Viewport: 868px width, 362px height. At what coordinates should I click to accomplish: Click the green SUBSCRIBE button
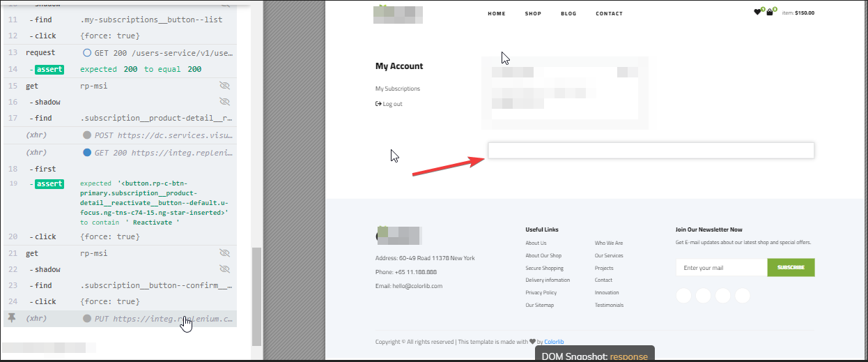pos(791,267)
